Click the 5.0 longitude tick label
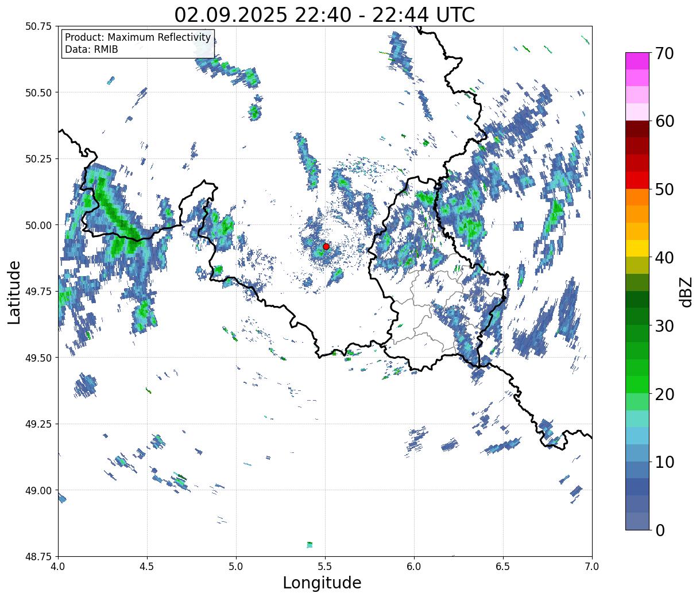Image resolution: width=700 pixels, height=597 pixels. pos(236,567)
